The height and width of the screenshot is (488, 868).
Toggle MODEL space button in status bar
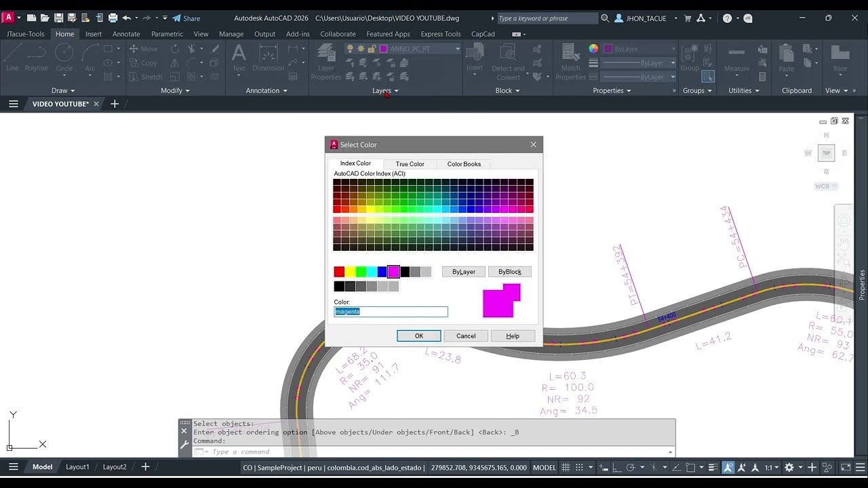click(x=545, y=467)
